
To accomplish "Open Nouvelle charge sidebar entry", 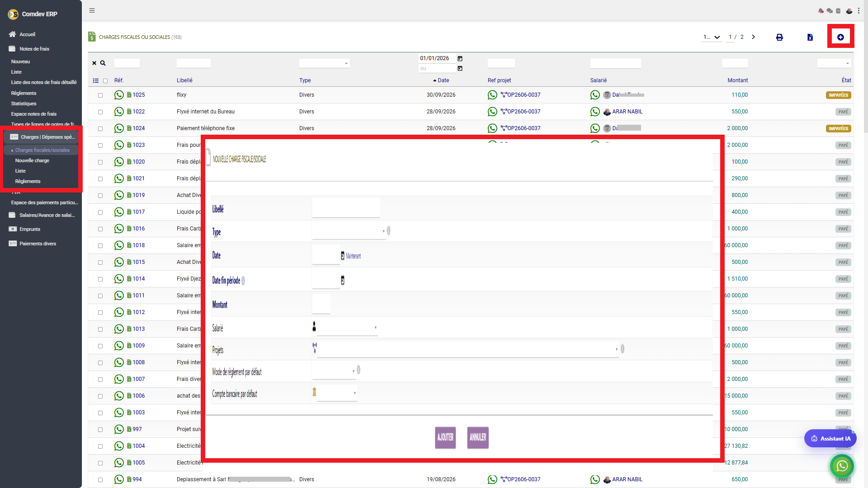I will 32,160.
